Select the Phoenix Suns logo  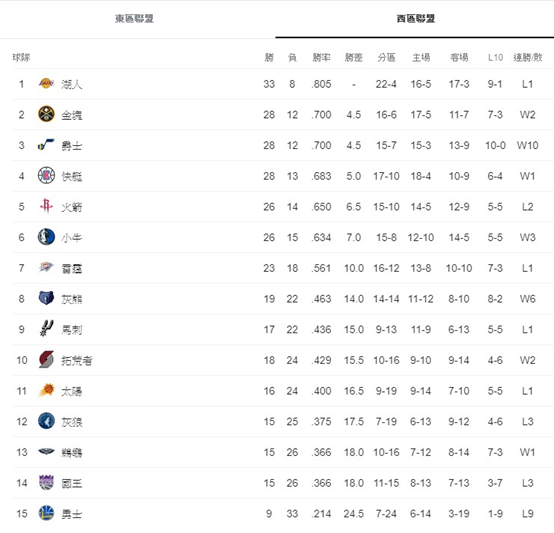pyautogui.click(x=46, y=390)
